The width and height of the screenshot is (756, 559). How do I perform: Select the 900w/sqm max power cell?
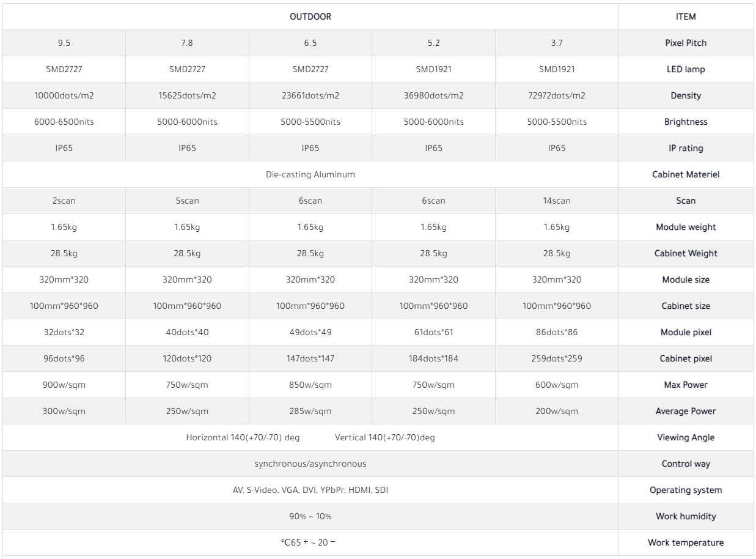click(64, 385)
